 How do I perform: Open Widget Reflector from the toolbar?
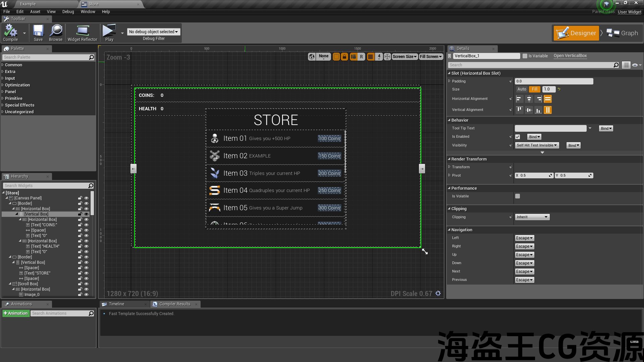point(82,33)
